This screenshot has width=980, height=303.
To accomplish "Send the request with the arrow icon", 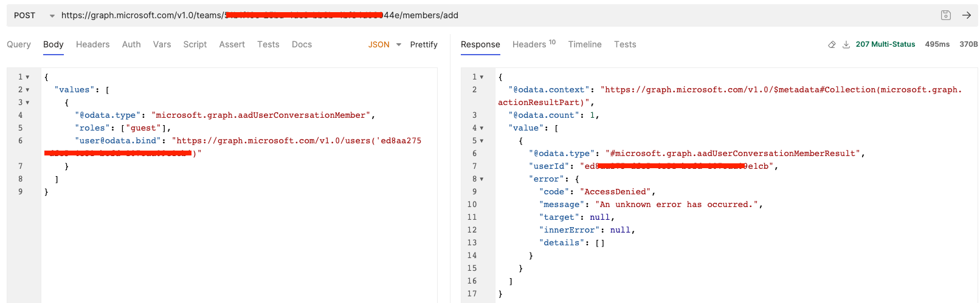I will coord(966,15).
